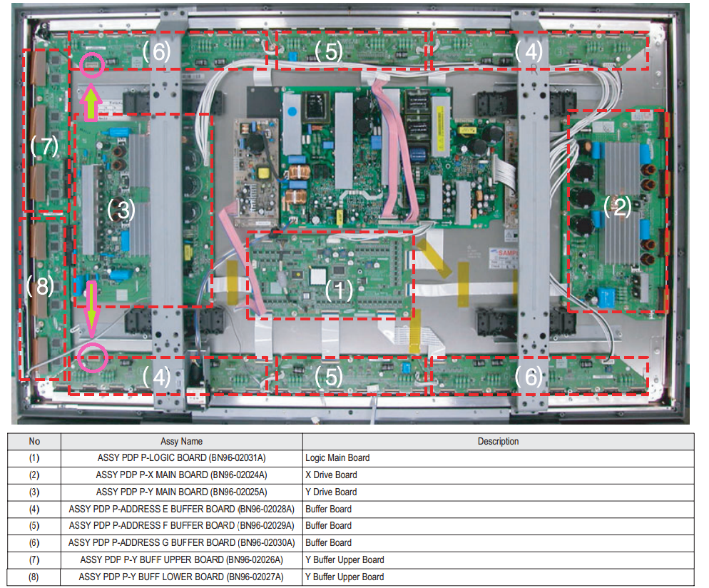Select row number "(8)" in the table
The height and width of the screenshot is (588, 709).
click(34, 577)
